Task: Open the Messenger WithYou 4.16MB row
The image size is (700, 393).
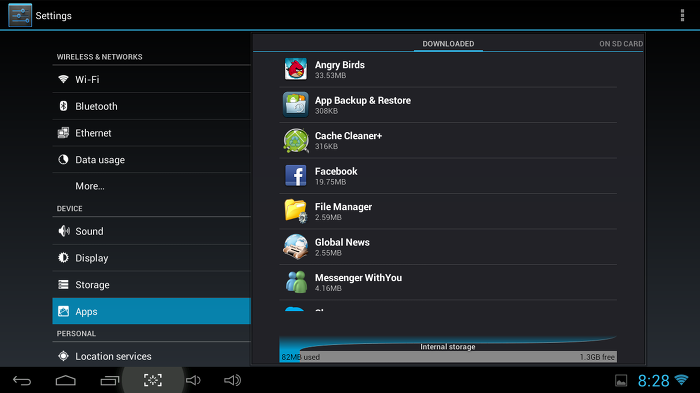Action: click(448, 282)
